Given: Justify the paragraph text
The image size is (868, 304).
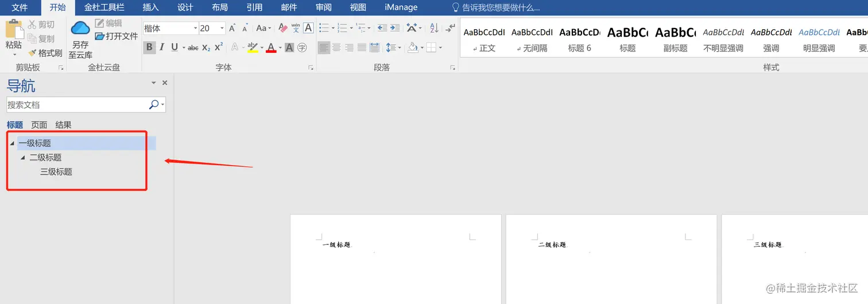Looking at the screenshot, I should click(362, 48).
